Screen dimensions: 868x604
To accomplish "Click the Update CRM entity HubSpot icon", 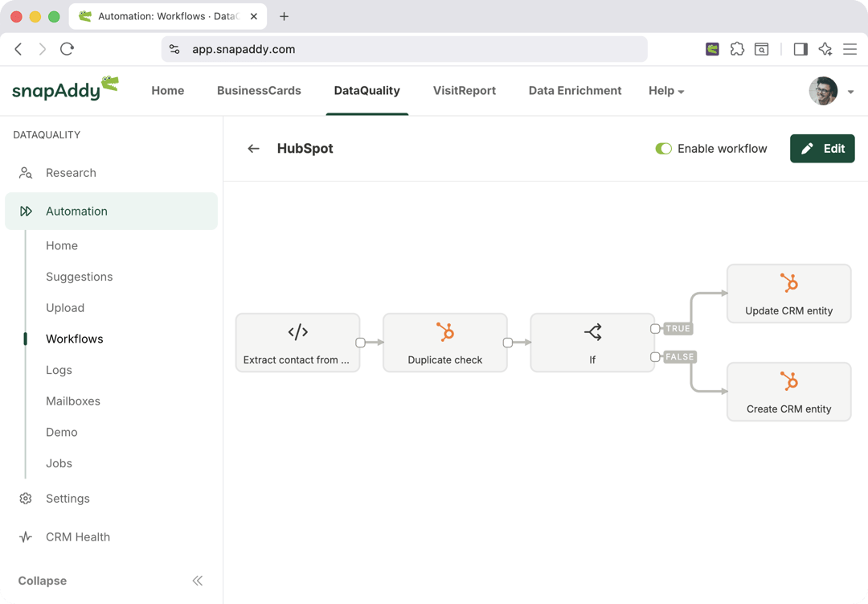I will 788,283.
